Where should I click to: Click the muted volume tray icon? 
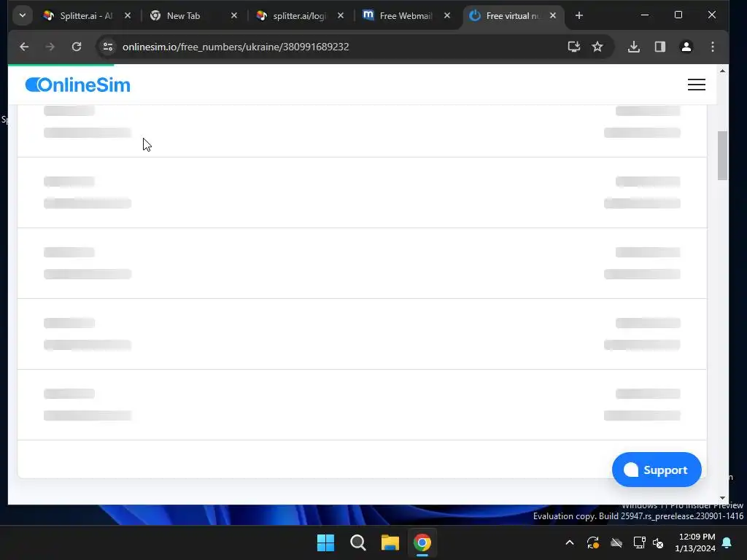click(658, 542)
